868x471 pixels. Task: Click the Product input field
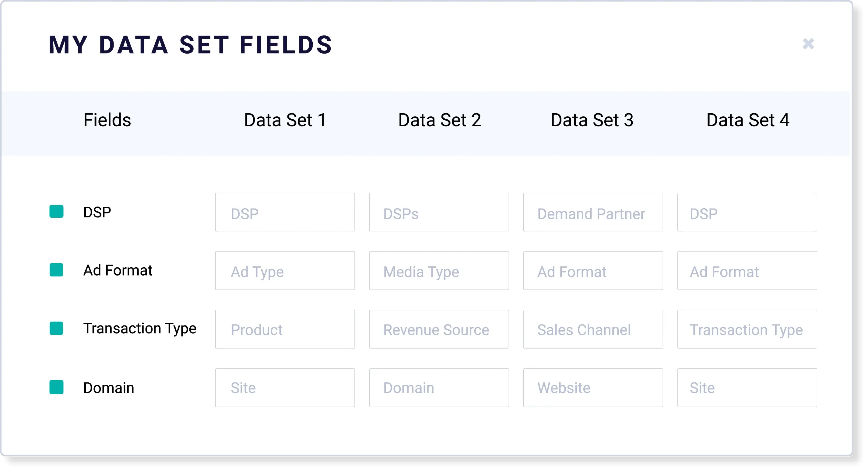click(285, 329)
